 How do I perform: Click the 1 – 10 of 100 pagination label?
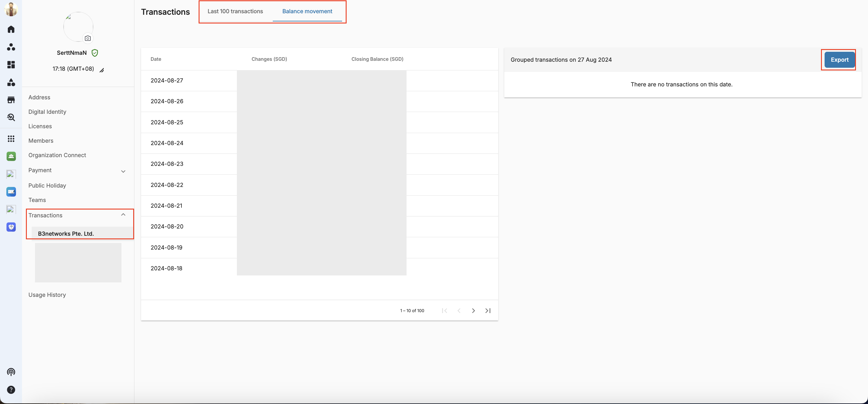click(x=412, y=311)
